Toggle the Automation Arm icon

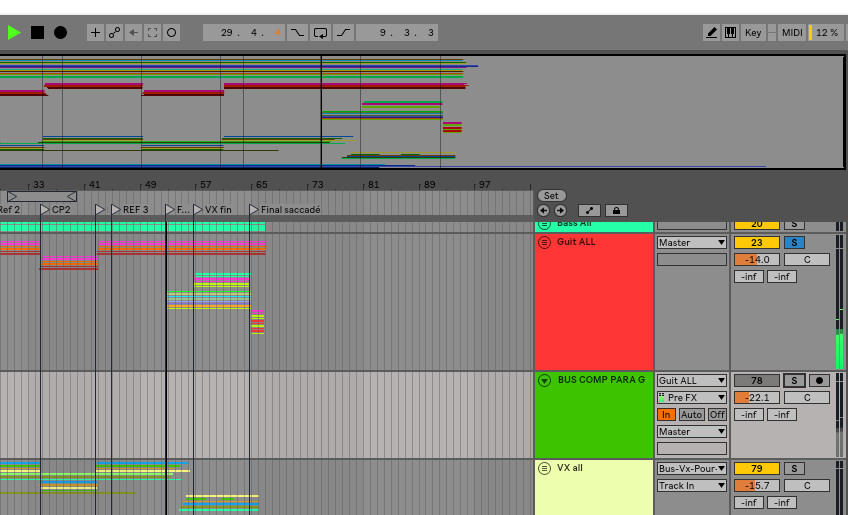tap(114, 32)
